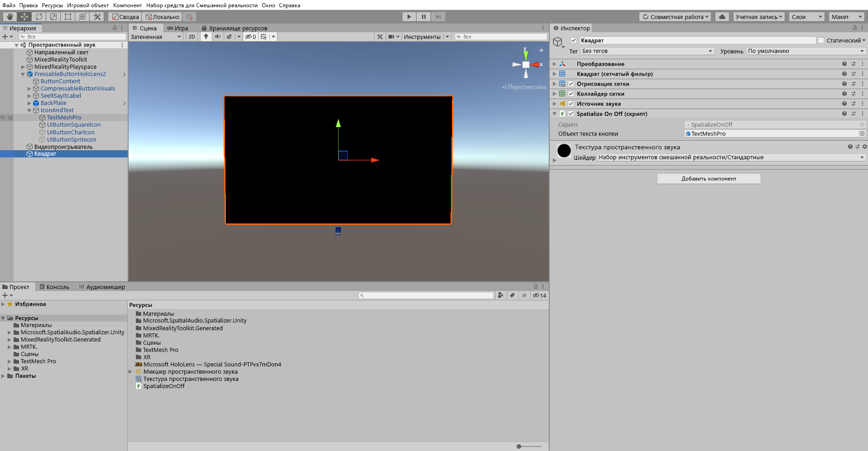
Task: Click the black material preview swatch
Action: pos(564,151)
